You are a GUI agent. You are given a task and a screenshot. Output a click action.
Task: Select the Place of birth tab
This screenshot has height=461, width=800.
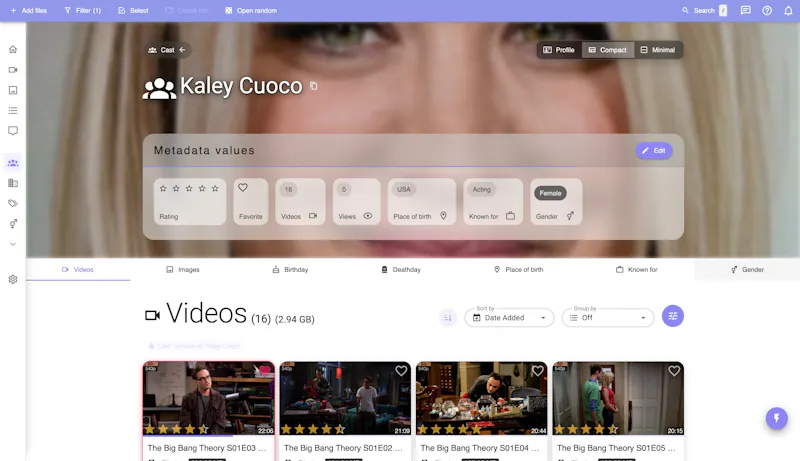click(x=518, y=269)
